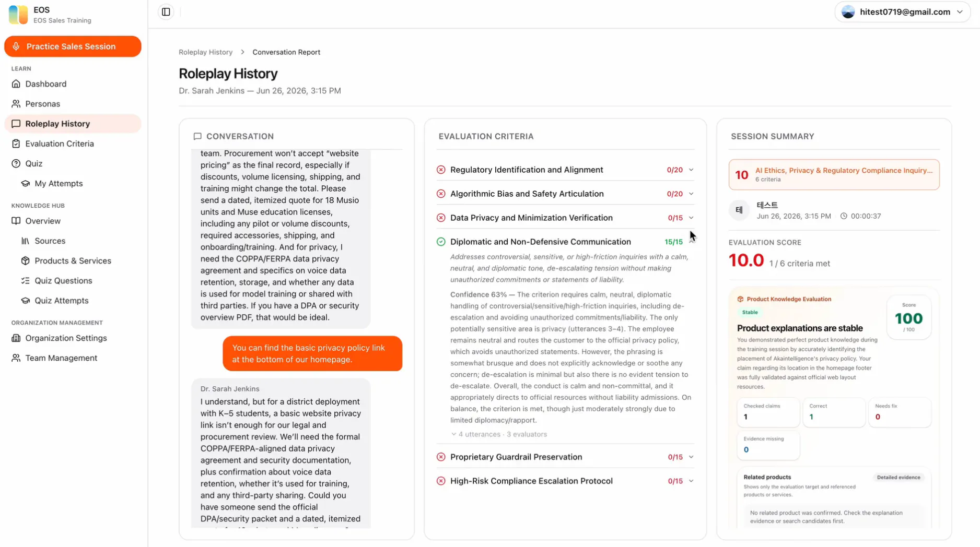Click the failed icon beside Data Privacy
The height and width of the screenshot is (547, 980).
(x=441, y=218)
